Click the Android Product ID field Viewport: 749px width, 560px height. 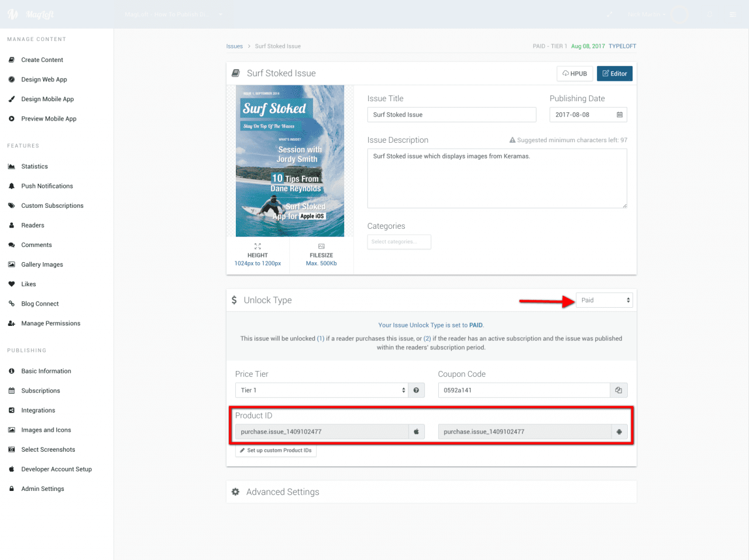(525, 432)
